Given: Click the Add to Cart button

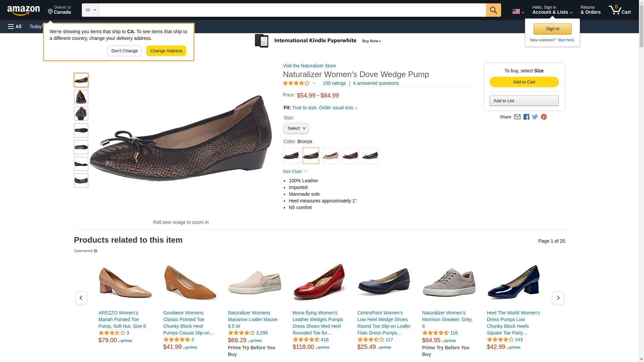Looking at the screenshot, I should pos(524,82).
